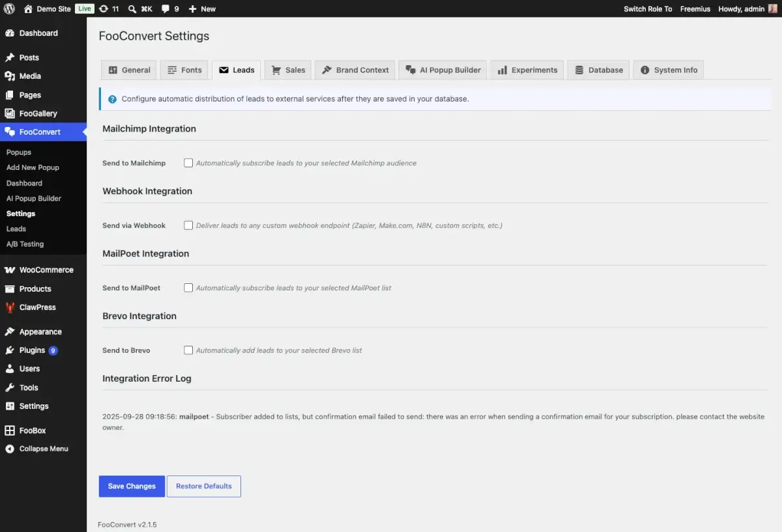Open Popups in the FooConvert submenu

click(x=19, y=152)
